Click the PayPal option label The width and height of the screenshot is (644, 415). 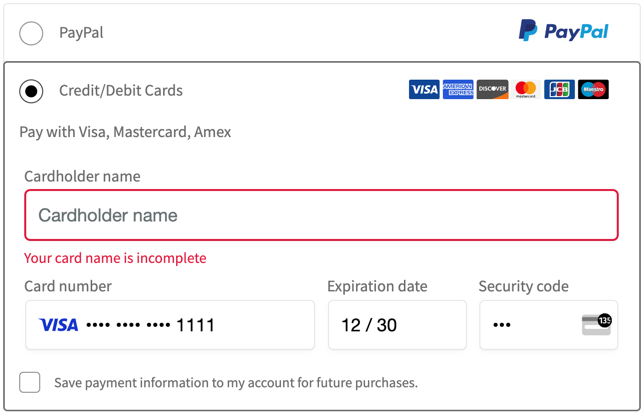pos(81,33)
